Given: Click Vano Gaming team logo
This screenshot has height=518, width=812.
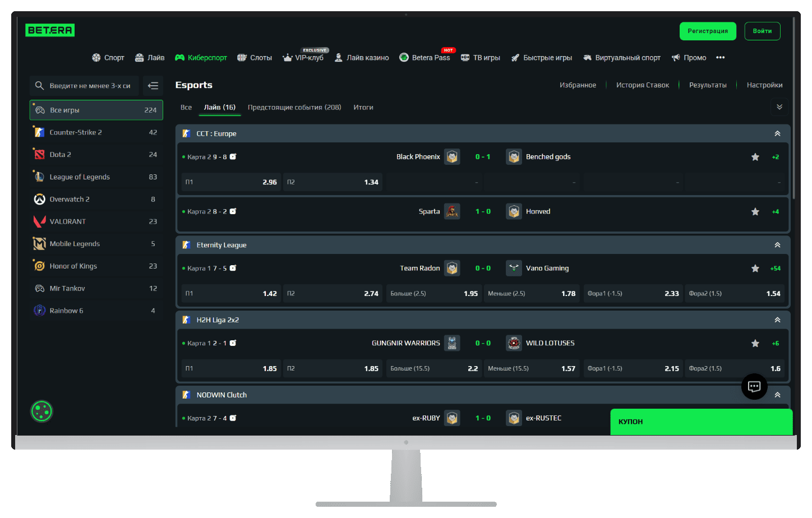Looking at the screenshot, I should tap(514, 269).
